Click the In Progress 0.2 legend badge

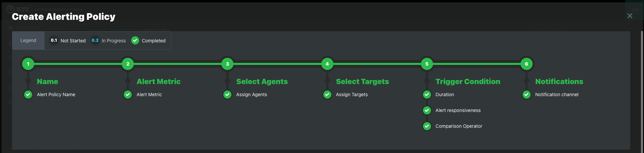pyautogui.click(x=95, y=40)
